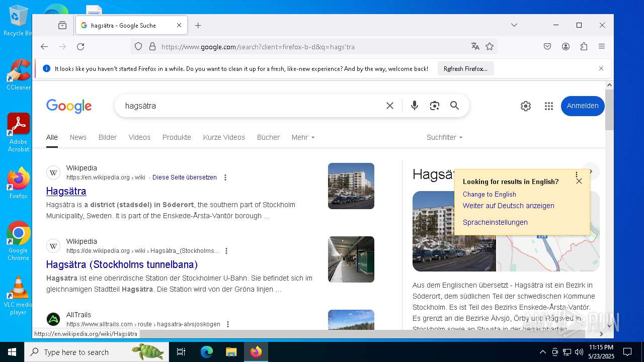Expand the Mehr dropdown

pos(303,137)
